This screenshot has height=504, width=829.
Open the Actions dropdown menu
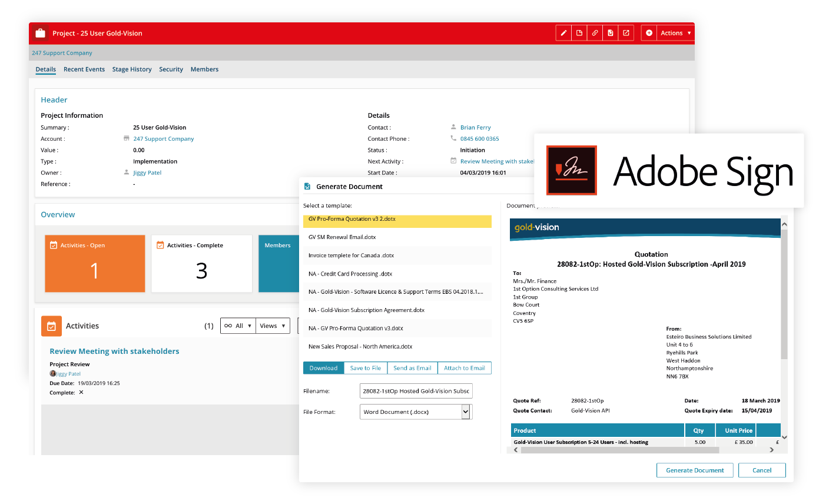click(x=675, y=33)
